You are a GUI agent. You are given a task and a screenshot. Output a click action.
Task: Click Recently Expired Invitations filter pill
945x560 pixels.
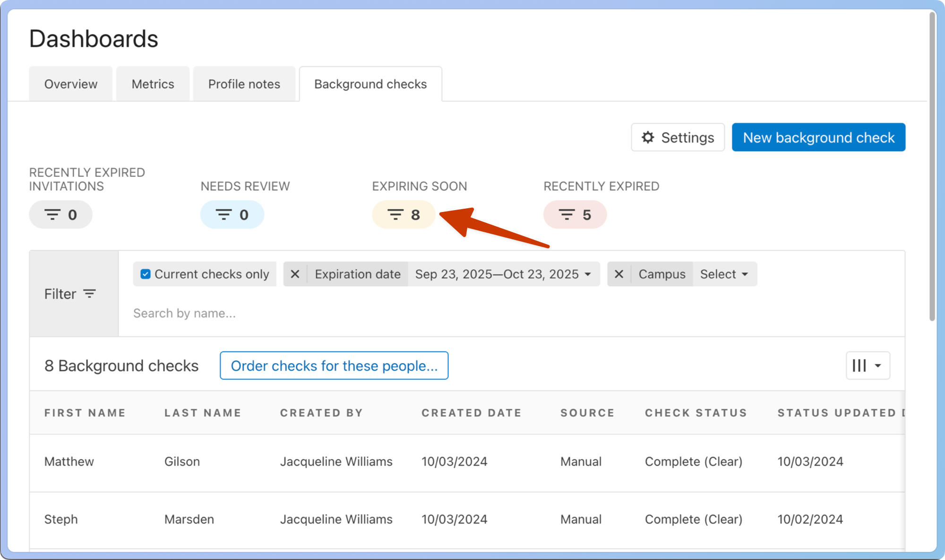pyautogui.click(x=60, y=215)
